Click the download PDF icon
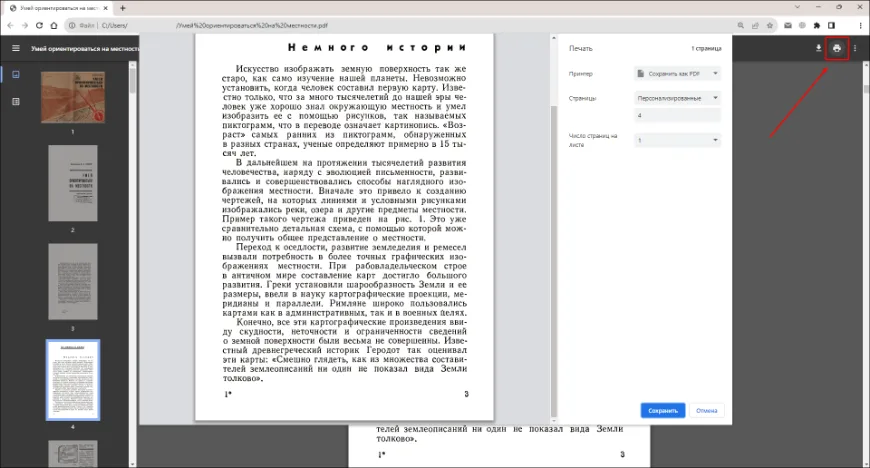The height and width of the screenshot is (468, 870). click(818, 48)
